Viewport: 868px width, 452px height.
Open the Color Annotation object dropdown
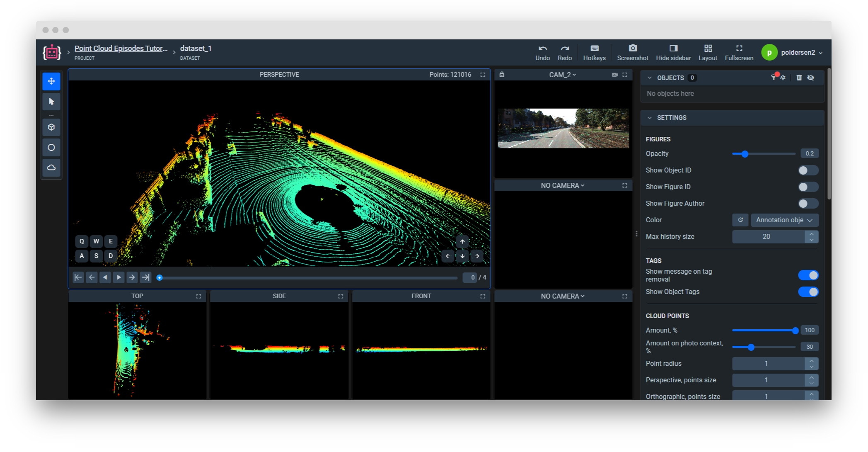[784, 220]
